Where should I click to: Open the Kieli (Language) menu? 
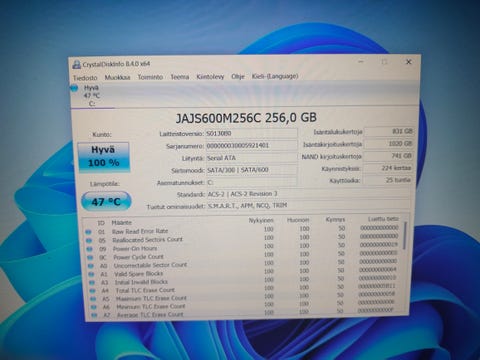tap(275, 76)
